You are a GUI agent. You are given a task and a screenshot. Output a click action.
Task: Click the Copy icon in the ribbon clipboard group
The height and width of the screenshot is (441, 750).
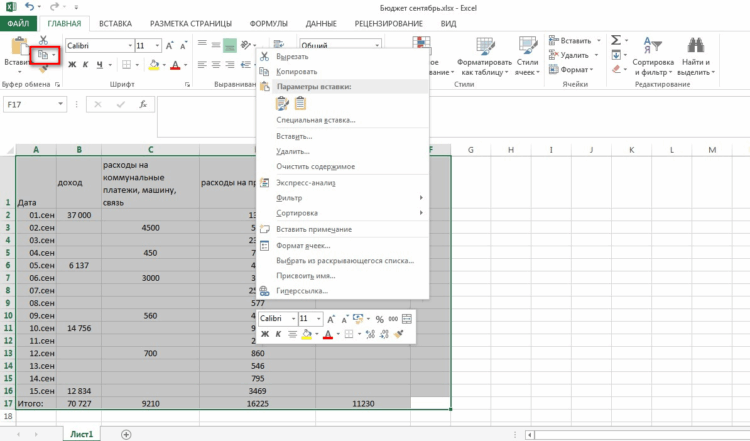pyautogui.click(x=43, y=55)
